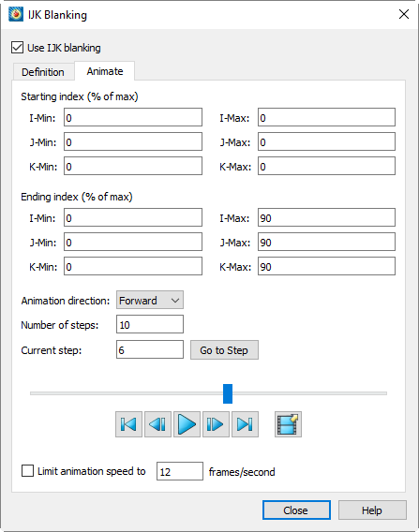Image resolution: width=419 pixels, height=532 pixels.
Task: Enable Limit animation speed checkbox
Action: click(x=27, y=471)
